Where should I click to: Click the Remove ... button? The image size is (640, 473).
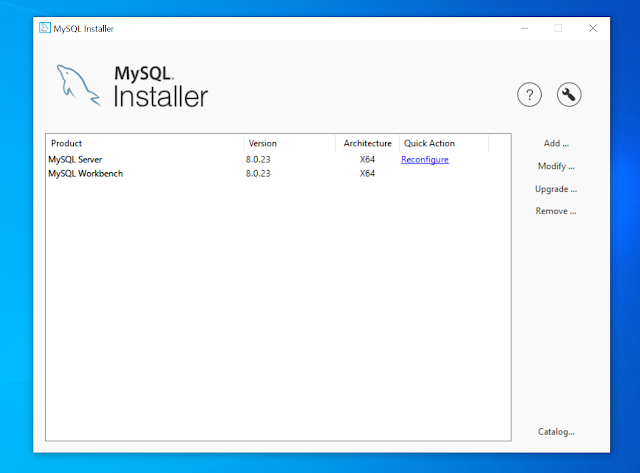pos(556,211)
